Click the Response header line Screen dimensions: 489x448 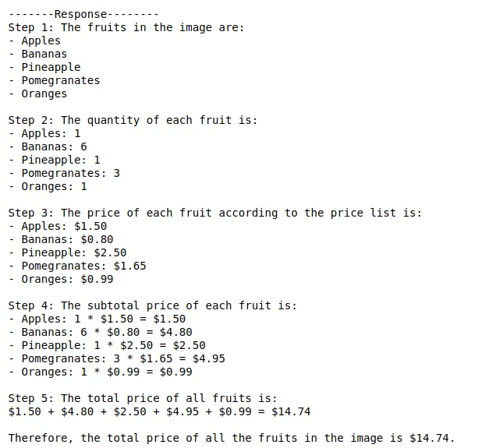[83, 14]
